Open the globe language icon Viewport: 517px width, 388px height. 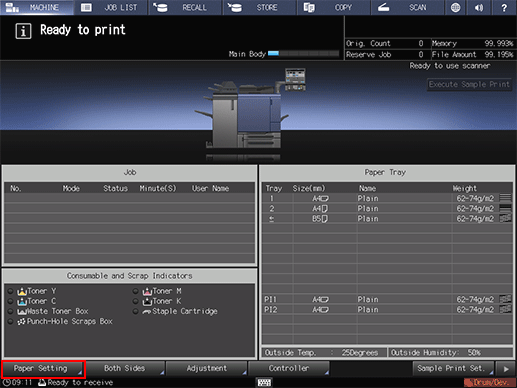coord(455,7)
